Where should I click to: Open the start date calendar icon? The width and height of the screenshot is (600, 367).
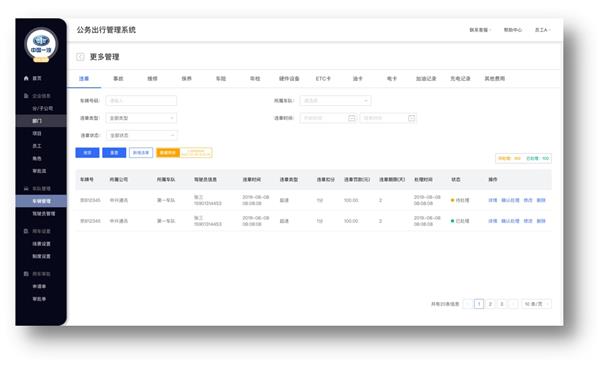[x=352, y=118]
